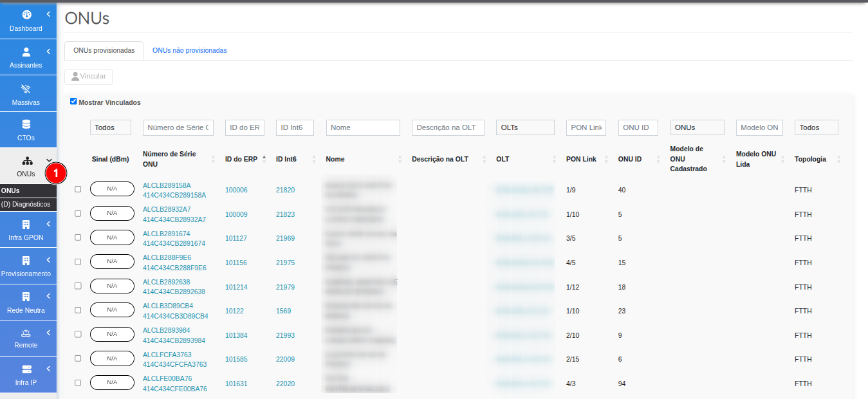Open Provisionamento via its building icon

[x=26, y=260]
